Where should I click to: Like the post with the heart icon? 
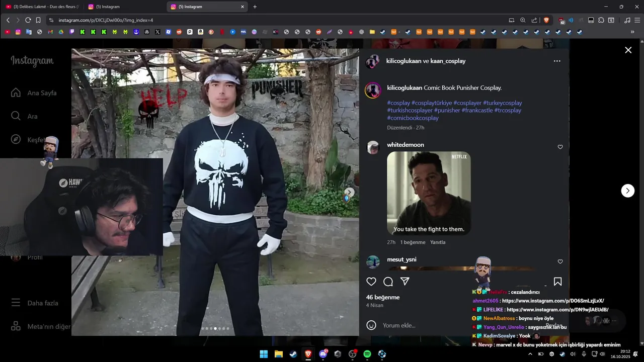tap(371, 282)
